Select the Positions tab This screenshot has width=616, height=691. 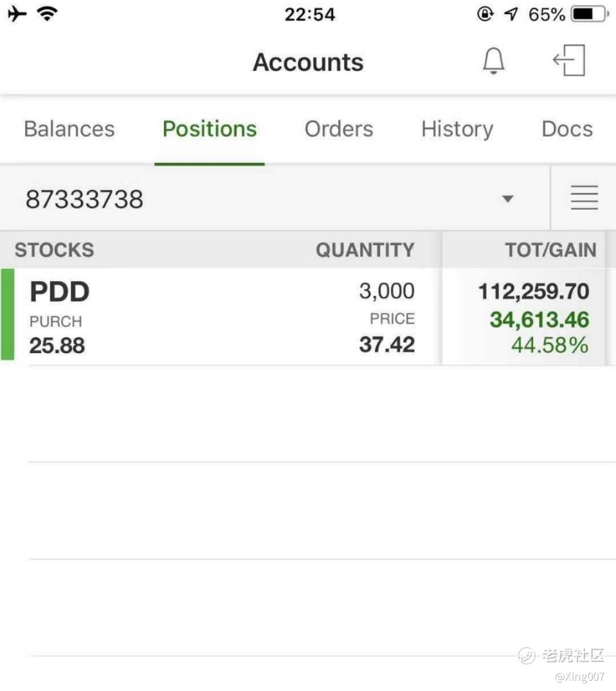coord(210,129)
